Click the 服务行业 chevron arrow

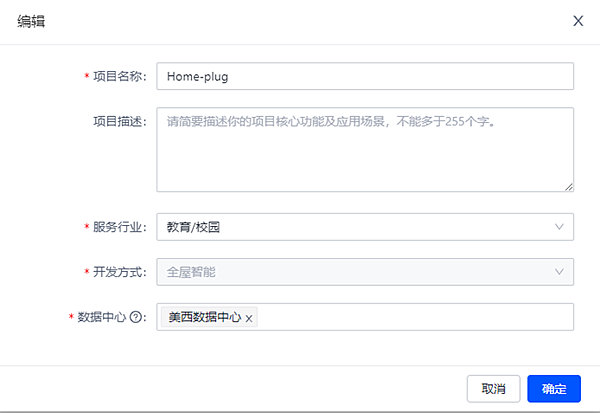tap(559, 227)
